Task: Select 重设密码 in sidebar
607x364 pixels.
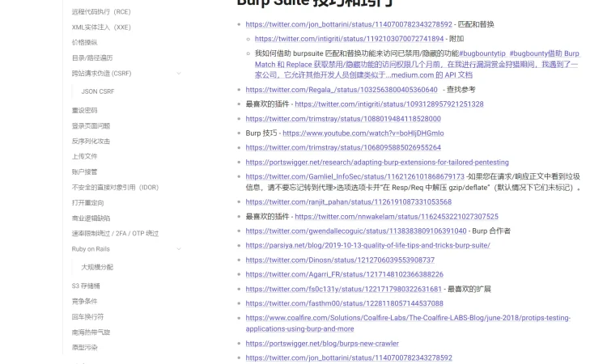Action: coord(84,110)
